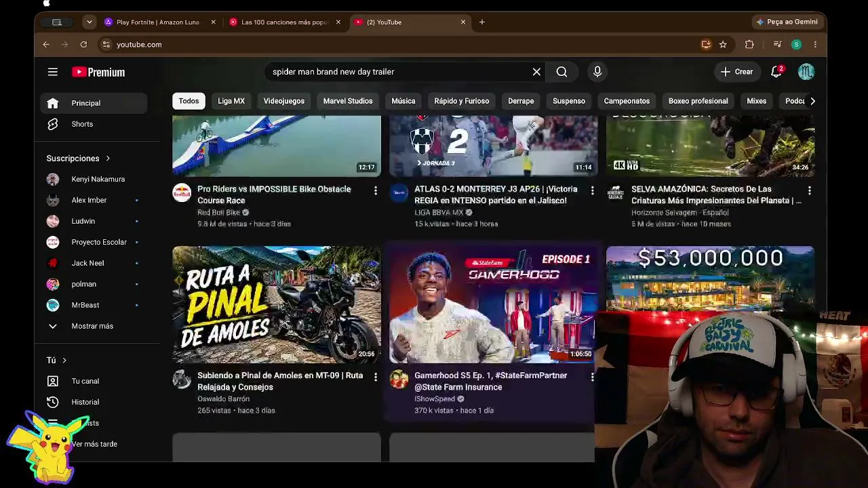
Task: Go back to previous page
Action: pyautogui.click(x=46, y=45)
